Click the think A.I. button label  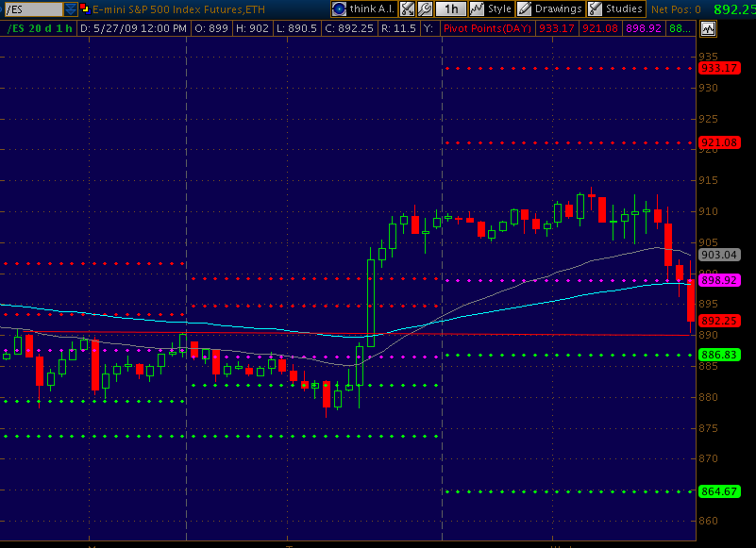point(370,8)
